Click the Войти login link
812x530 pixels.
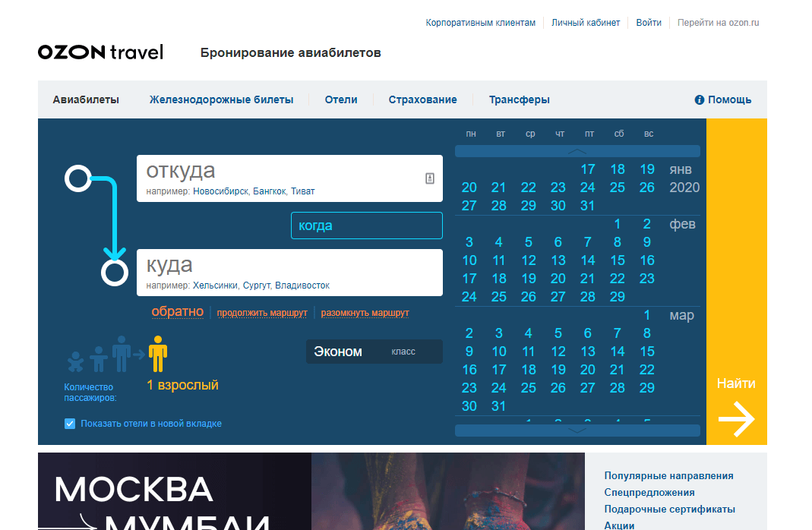(649, 23)
